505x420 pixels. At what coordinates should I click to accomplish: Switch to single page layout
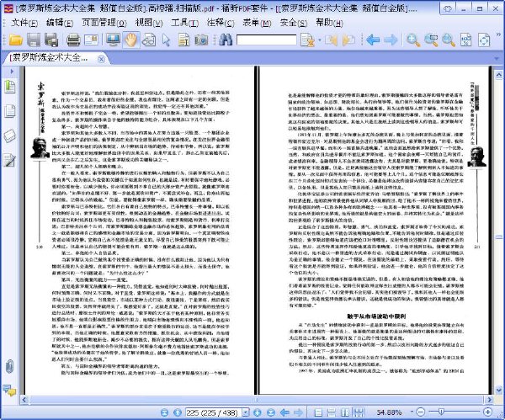318,412
